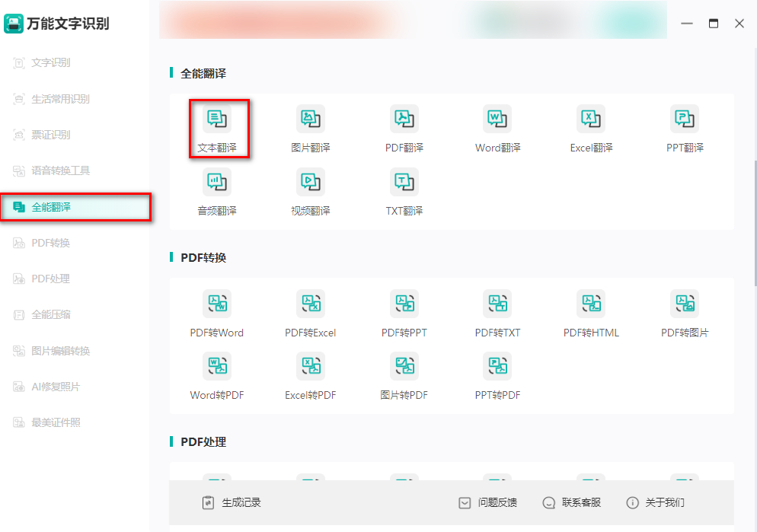Switch to the 全能压缩 section

(x=57, y=314)
